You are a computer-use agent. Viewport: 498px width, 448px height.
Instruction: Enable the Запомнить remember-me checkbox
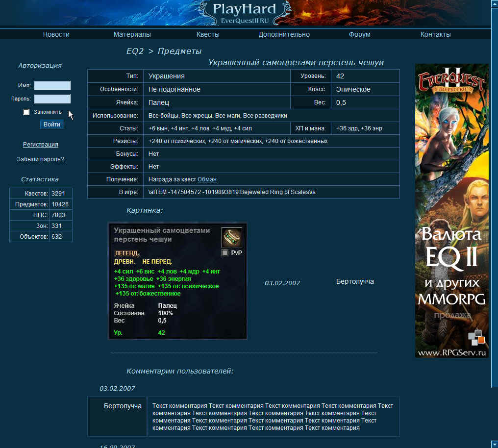(26, 112)
